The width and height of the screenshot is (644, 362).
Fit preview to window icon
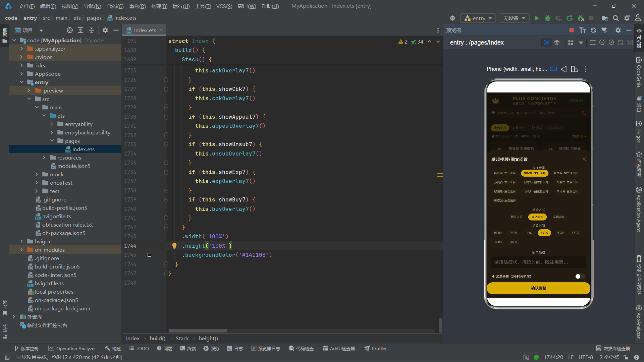coord(621,43)
